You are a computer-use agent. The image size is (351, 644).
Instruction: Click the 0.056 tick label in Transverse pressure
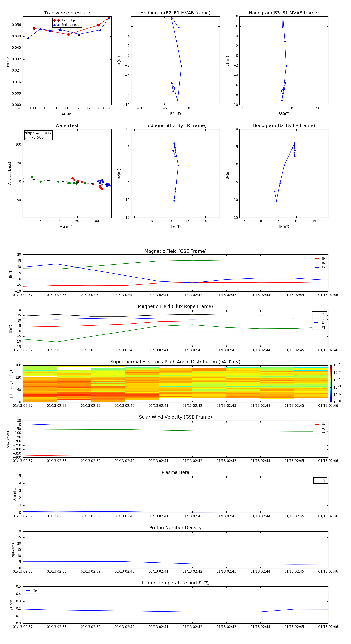coord(17,25)
